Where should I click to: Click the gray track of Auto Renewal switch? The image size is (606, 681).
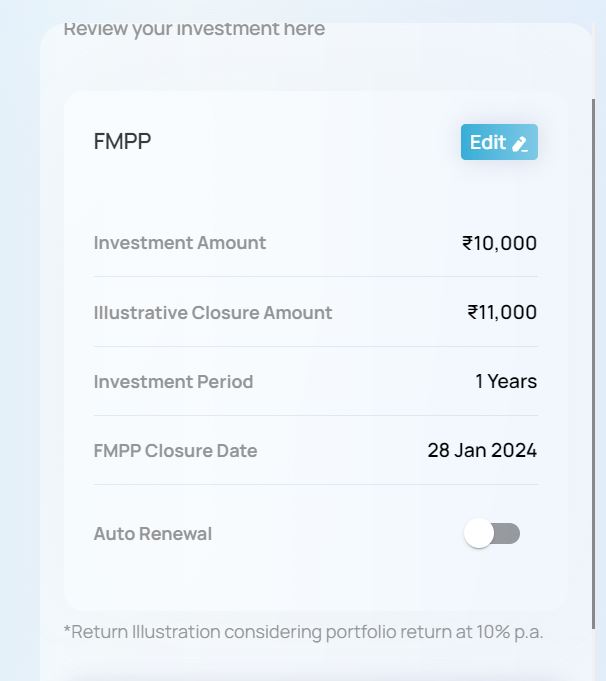[x=507, y=534]
